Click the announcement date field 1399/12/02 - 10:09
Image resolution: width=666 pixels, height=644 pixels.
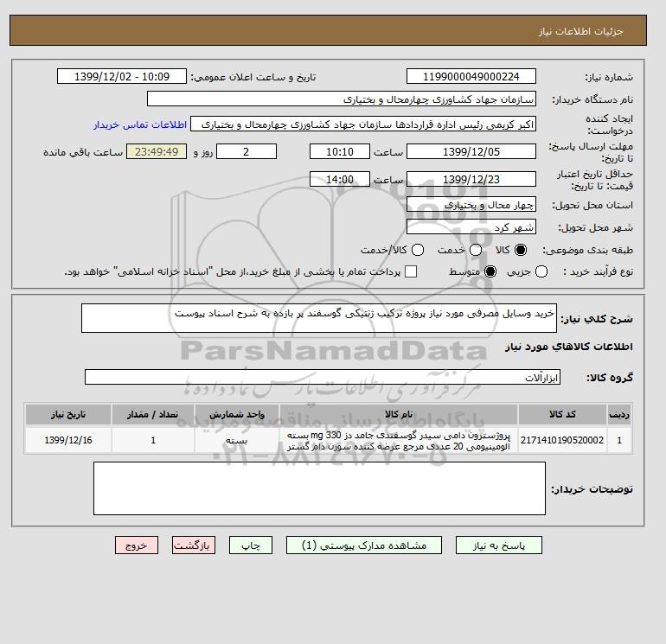tap(122, 76)
